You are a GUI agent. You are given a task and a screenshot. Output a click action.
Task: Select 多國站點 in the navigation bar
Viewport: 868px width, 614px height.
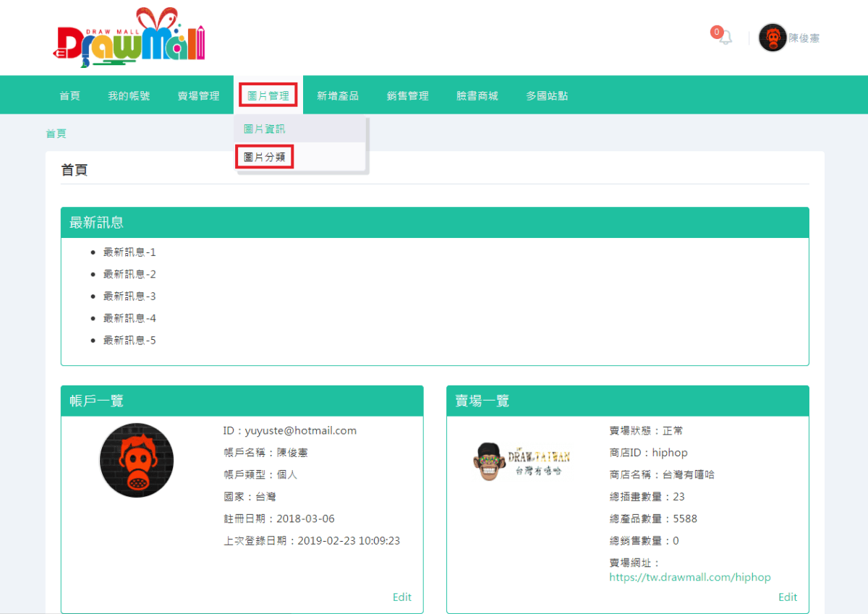547,95
